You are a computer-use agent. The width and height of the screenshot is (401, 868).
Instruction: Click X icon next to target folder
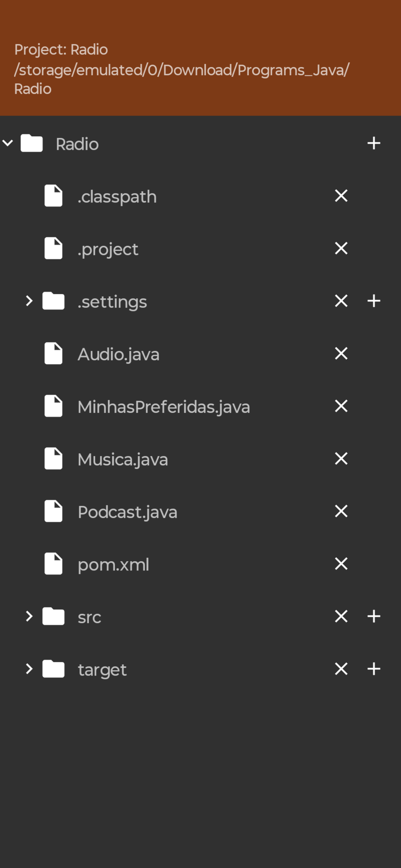point(341,669)
